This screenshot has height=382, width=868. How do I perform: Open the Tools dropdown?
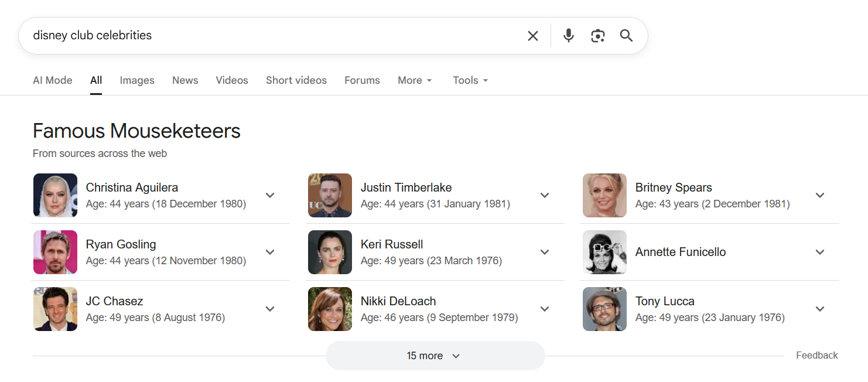[x=470, y=80]
